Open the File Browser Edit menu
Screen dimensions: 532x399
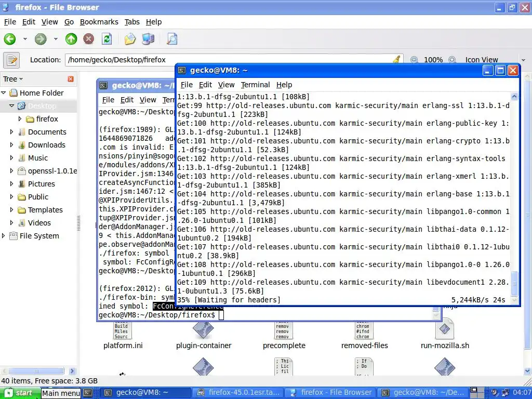point(29,22)
